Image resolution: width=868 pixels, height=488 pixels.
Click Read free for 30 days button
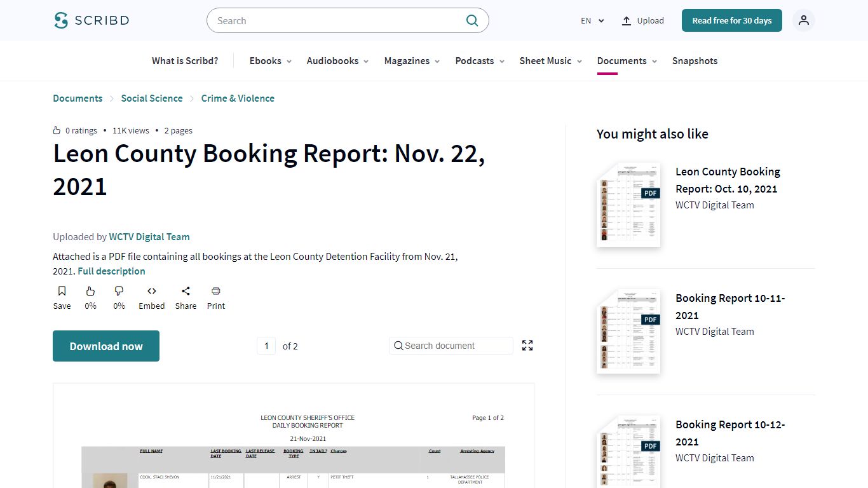(x=732, y=20)
